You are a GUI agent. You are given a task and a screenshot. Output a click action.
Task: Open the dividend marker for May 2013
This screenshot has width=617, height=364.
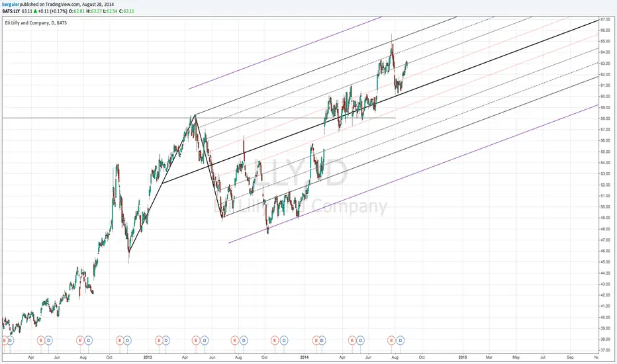tap(204, 340)
